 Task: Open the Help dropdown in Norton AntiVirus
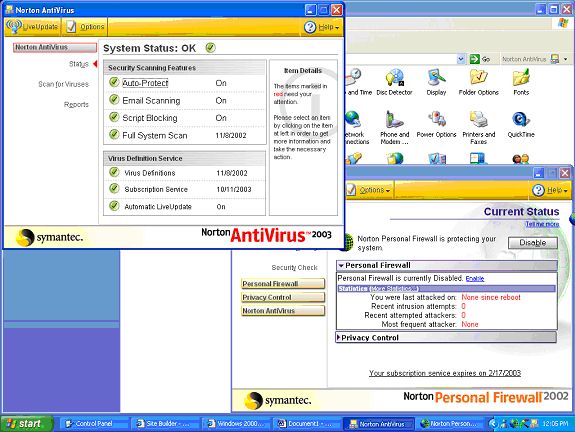tap(322, 27)
